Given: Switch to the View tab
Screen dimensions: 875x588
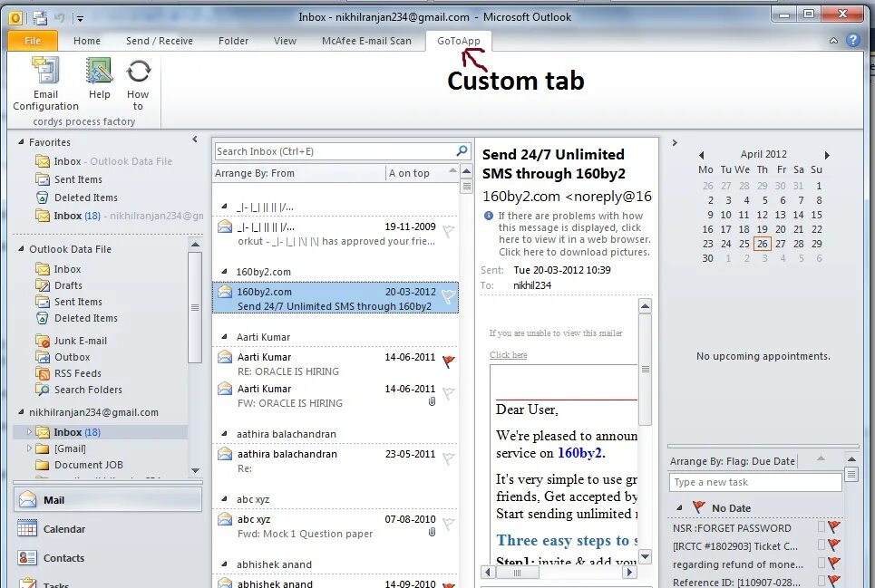Looking at the screenshot, I should pyautogui.click(x=285, y=41).
